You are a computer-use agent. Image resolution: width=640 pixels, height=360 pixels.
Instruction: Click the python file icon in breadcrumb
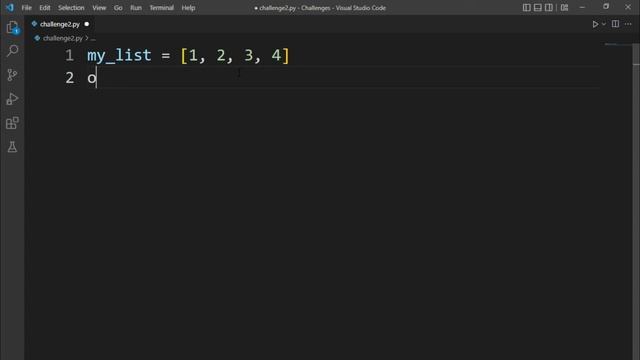coord(37,38)
